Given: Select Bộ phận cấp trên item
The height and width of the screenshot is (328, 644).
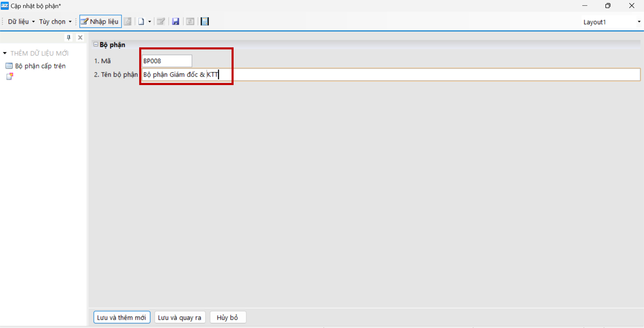Looking at the screenshot, I should coord(40,66).
